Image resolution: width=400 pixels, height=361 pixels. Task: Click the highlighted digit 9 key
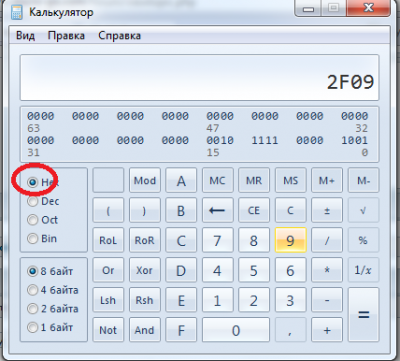point(290,241)
